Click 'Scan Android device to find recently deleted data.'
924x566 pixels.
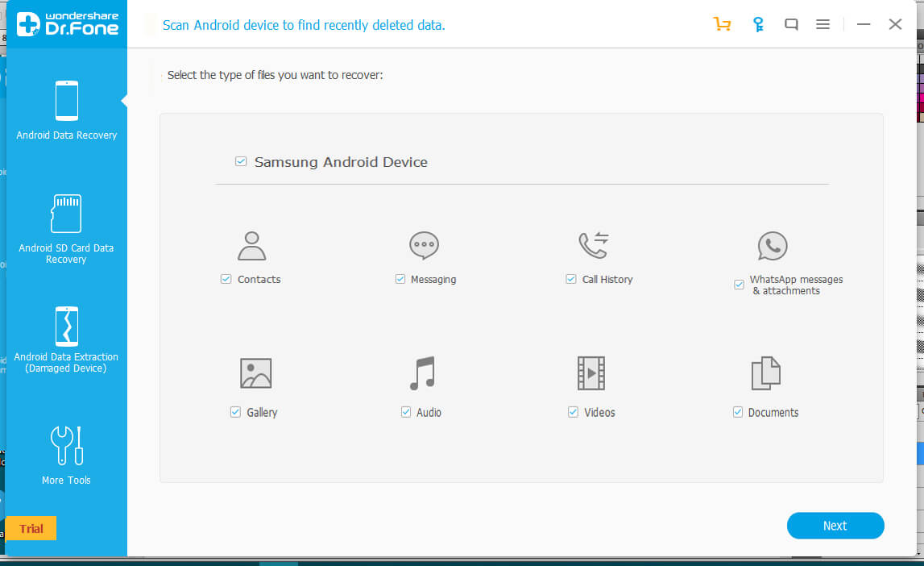click(304, 25)
